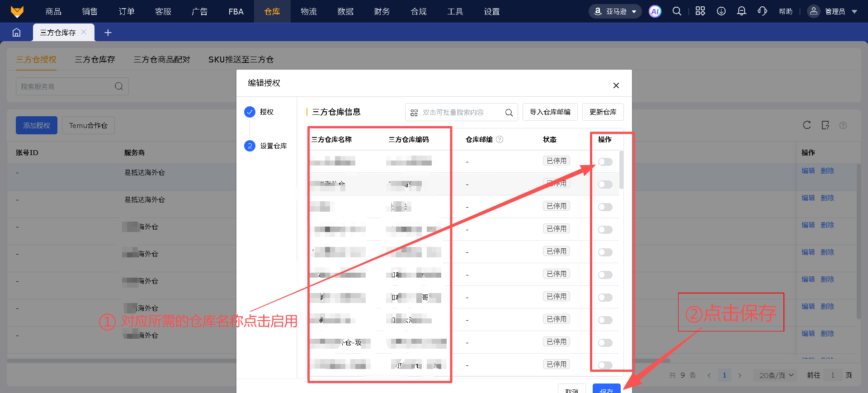Click the customer support headset icon

pos(762,11)
